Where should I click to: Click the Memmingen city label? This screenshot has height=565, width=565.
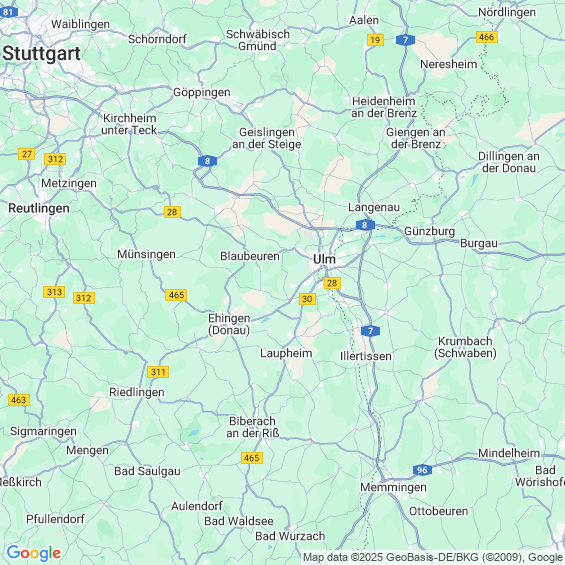coord(393,487)
